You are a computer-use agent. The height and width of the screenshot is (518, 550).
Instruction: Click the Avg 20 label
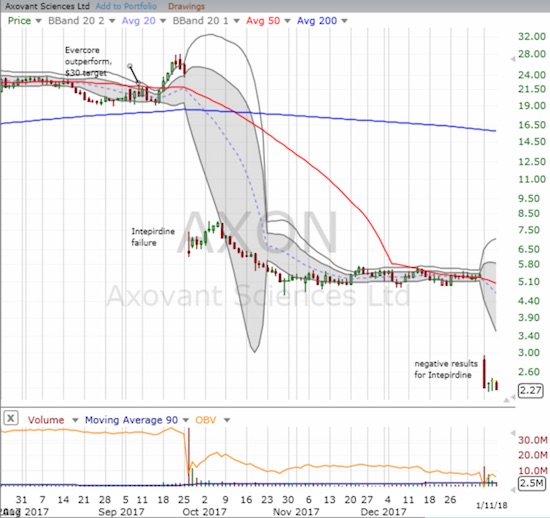pyautogui.click(x=139, y=21)
